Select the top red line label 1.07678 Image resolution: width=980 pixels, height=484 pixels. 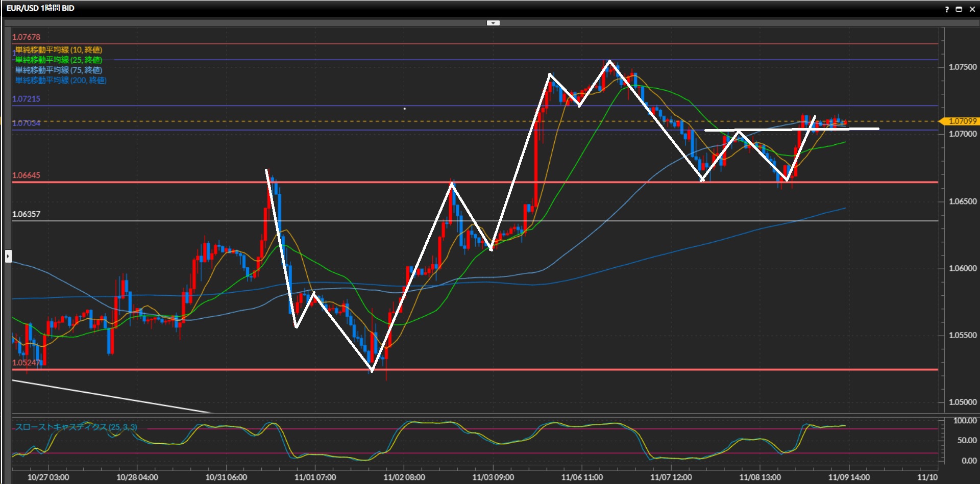(26, 37)
